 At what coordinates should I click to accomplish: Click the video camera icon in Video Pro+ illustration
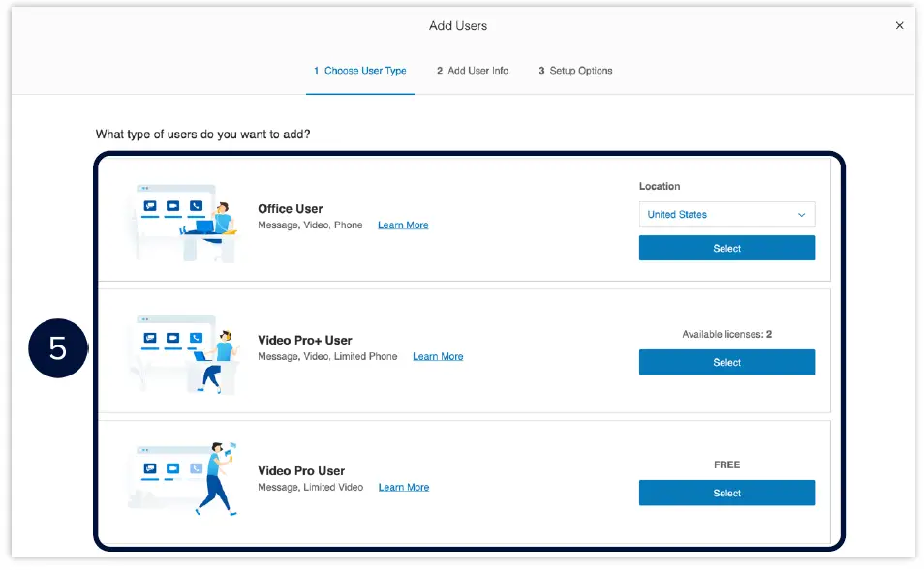pos(173,337)
